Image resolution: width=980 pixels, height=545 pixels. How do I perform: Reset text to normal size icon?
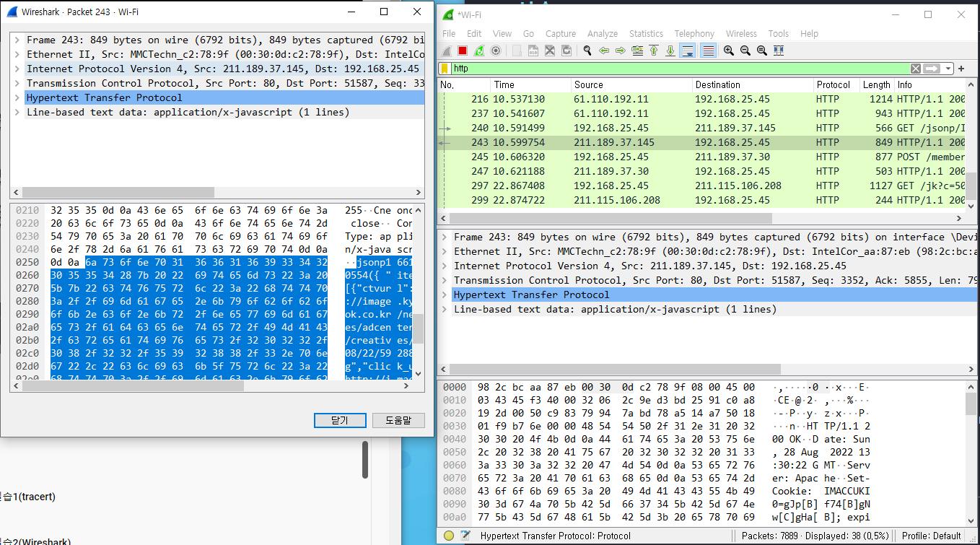click(762, 51)
